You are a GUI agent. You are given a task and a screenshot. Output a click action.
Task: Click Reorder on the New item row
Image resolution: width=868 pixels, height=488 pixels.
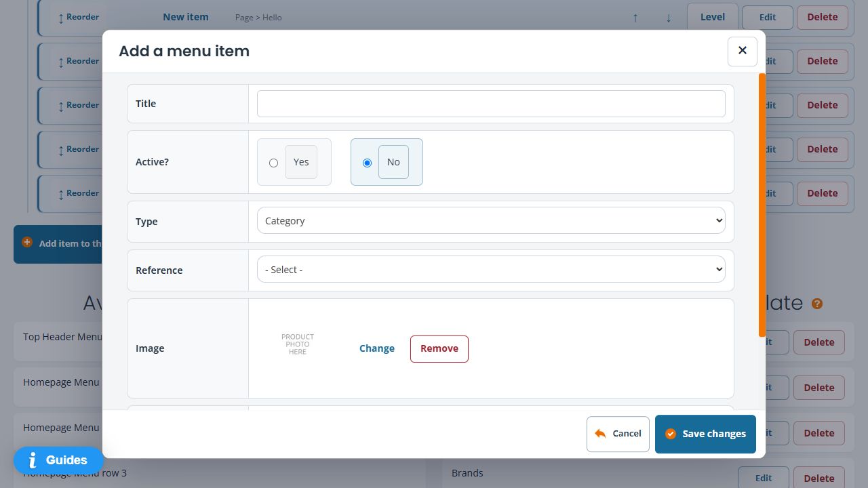[x=79, y=17]
